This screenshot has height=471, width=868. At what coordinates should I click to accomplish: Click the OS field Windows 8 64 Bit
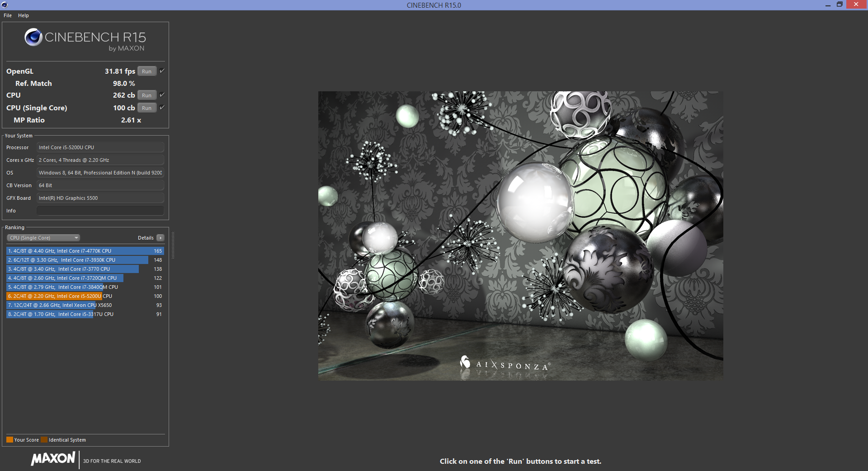pos(100,173)
